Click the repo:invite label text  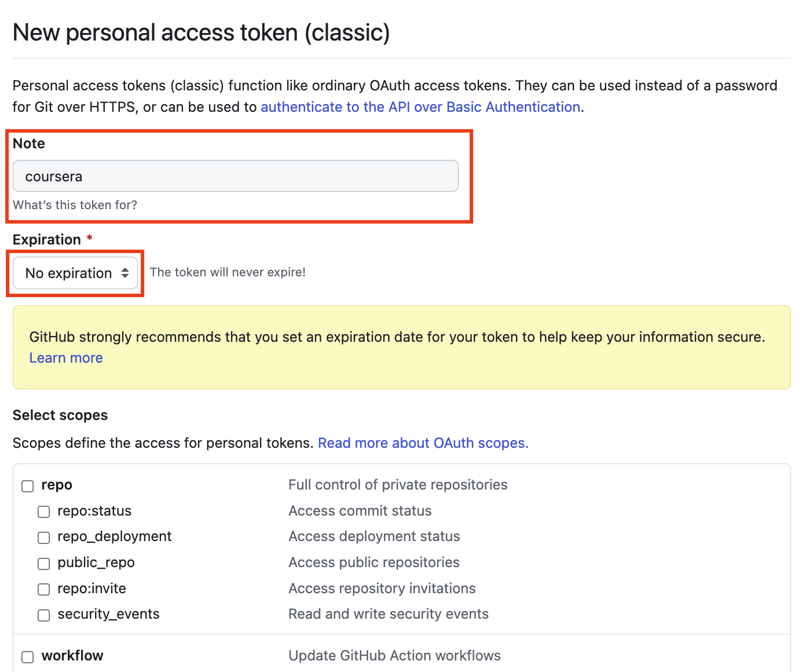91,589
